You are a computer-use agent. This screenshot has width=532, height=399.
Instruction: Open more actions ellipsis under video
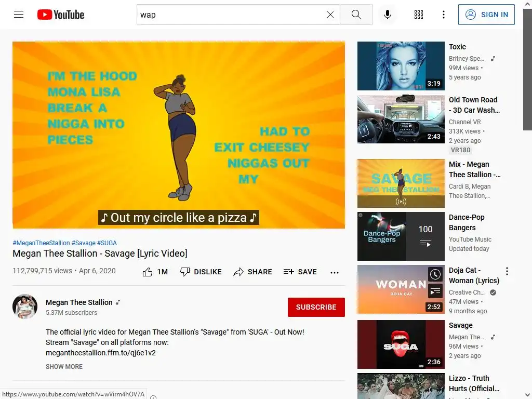(335, 272)
